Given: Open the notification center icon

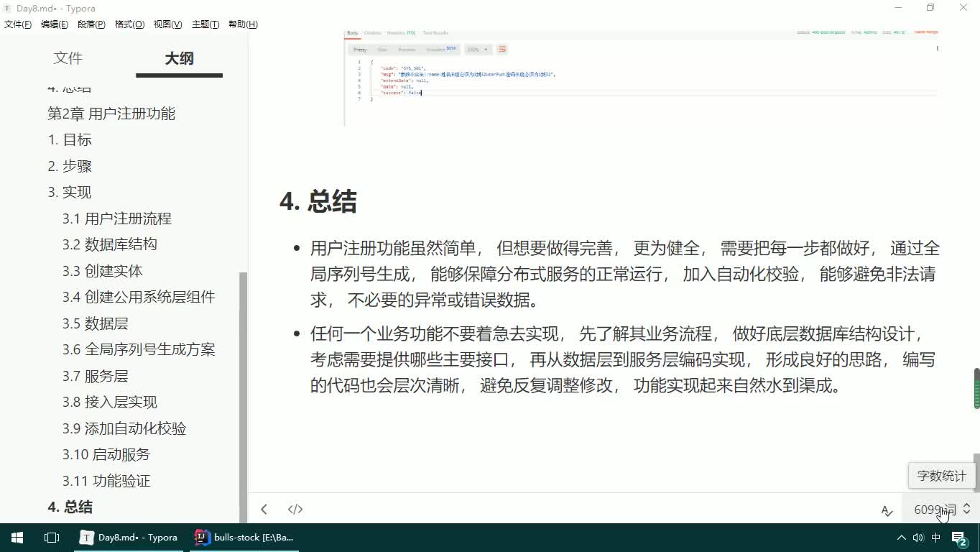Looking at the screenshot, I should 959,538.
